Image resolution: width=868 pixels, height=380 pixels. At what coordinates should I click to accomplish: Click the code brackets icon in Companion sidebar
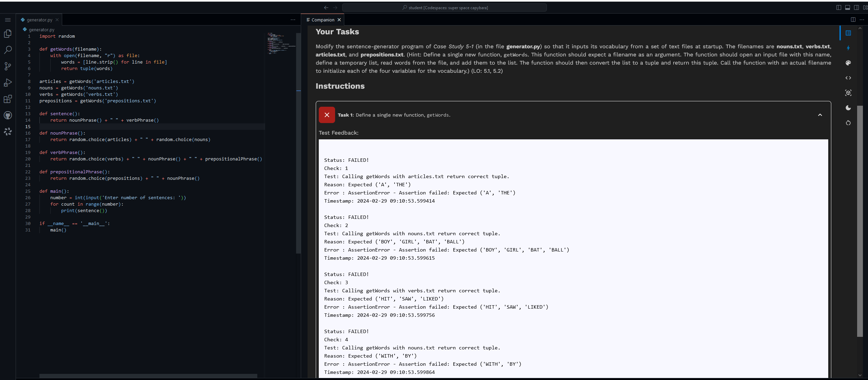click(848, 78)
